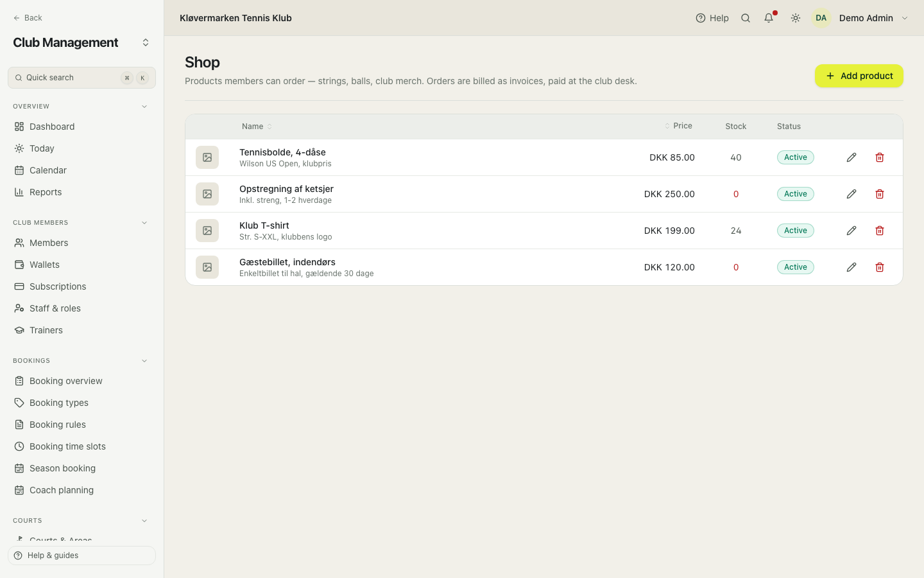The height and width of the screenshot is (578, 924).
Task: Go to Wallets
Action: [x=81, y=265]
